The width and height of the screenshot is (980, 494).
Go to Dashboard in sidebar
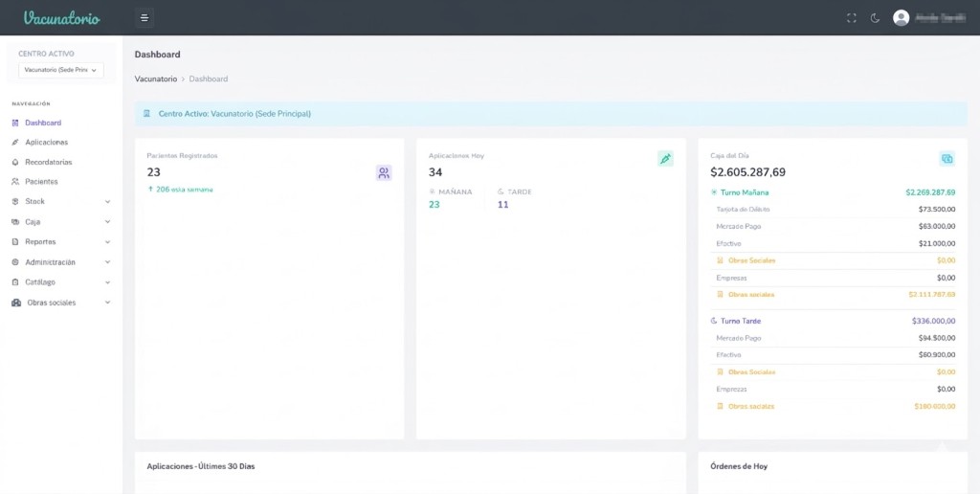pyautogui.click(x=43, y=123)
